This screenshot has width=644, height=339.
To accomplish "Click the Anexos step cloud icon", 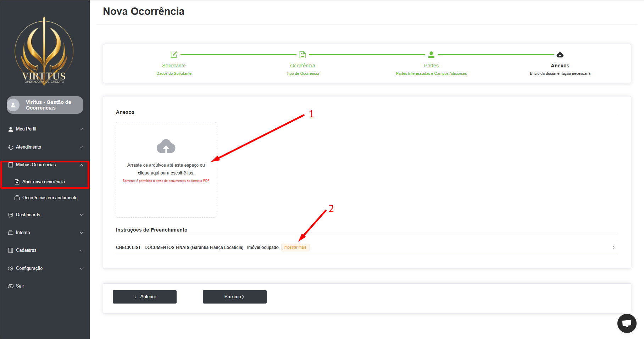I will [x=560, y=55].
